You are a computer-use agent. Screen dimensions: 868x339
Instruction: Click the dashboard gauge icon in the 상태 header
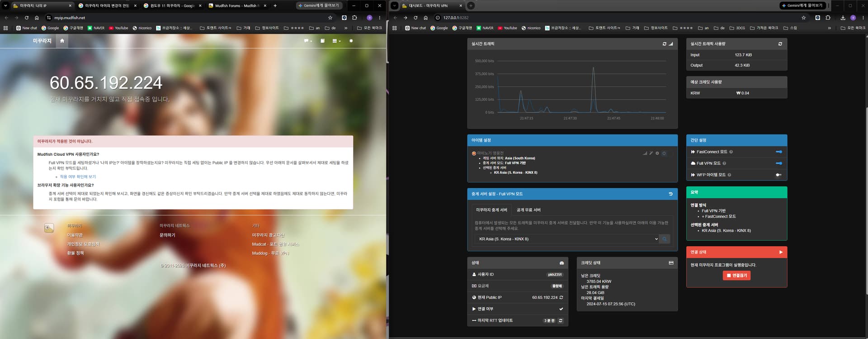561,263
